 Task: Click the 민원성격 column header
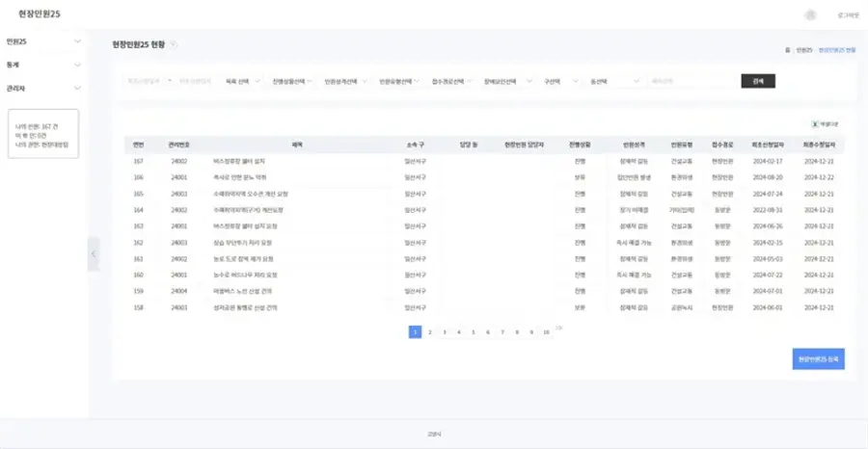coord(634,145)
